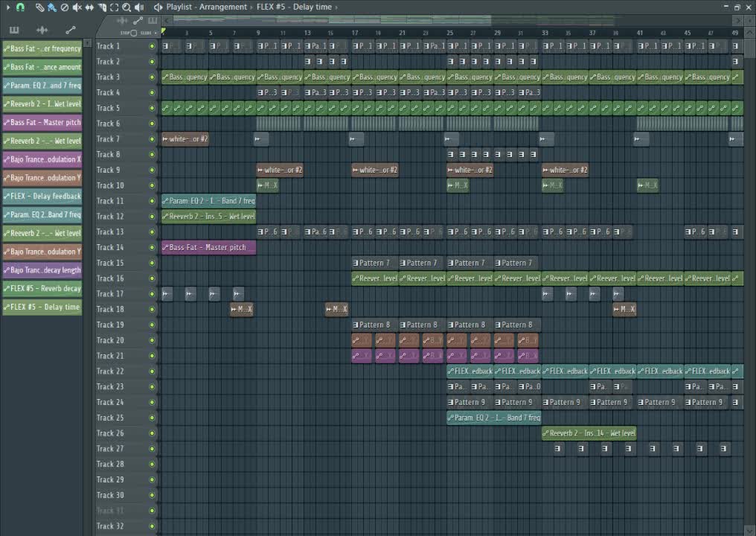Screen dimensions: 756x536
Task: Show audio clips with the waveform icon in picker
Action: click(42, 31)
